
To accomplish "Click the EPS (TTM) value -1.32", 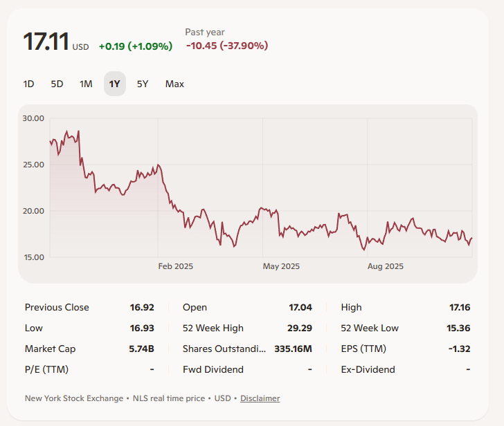I will tap(458, 349).
